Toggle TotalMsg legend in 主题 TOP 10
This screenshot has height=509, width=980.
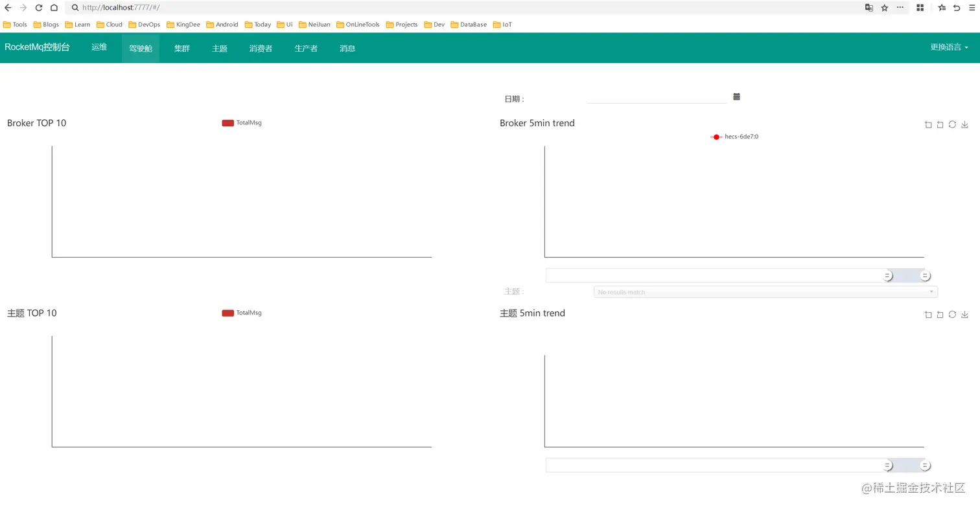point(242,312)
